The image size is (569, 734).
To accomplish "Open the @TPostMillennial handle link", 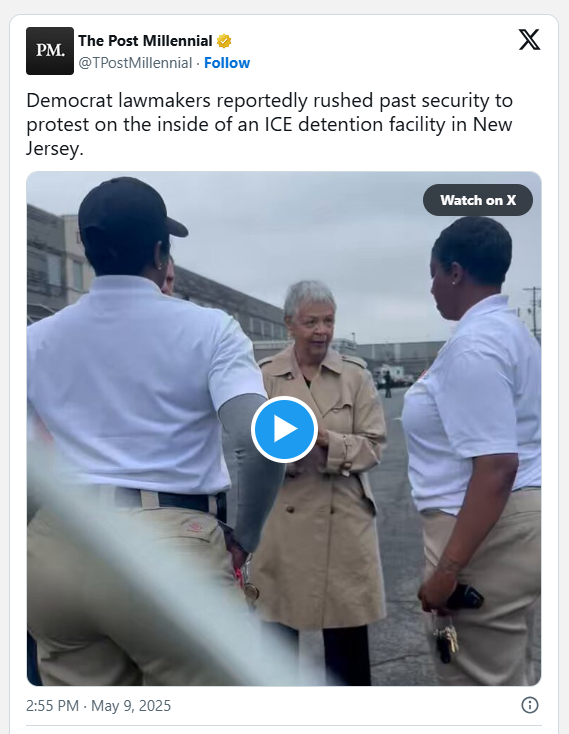I will [x=135, y=63].
